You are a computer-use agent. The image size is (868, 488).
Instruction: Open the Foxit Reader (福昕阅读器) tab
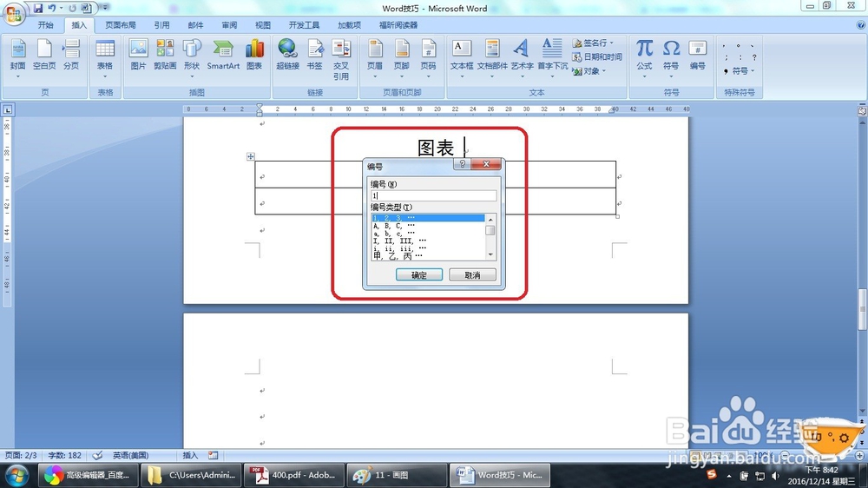[398, 25]
